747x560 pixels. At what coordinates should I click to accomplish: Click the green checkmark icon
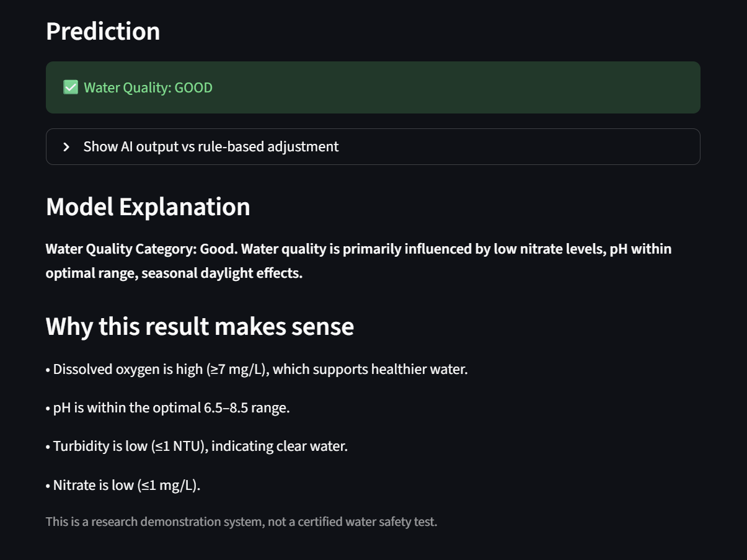pyautogui.click(x=71, y=87)
